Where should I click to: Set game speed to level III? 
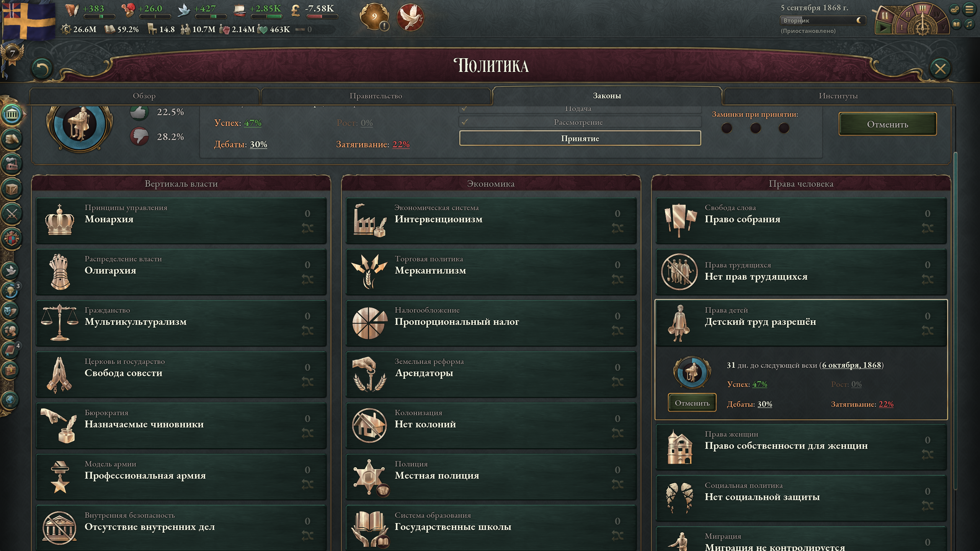pos(923,8)
